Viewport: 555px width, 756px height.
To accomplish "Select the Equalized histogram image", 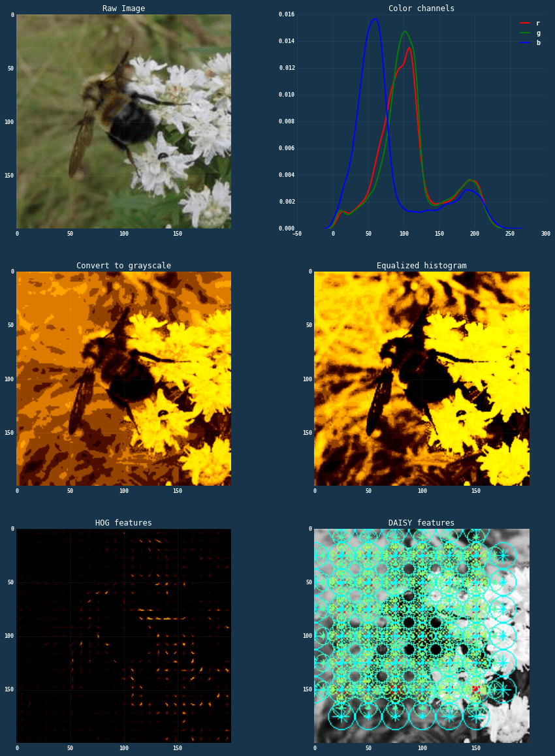I will point(421,379).
